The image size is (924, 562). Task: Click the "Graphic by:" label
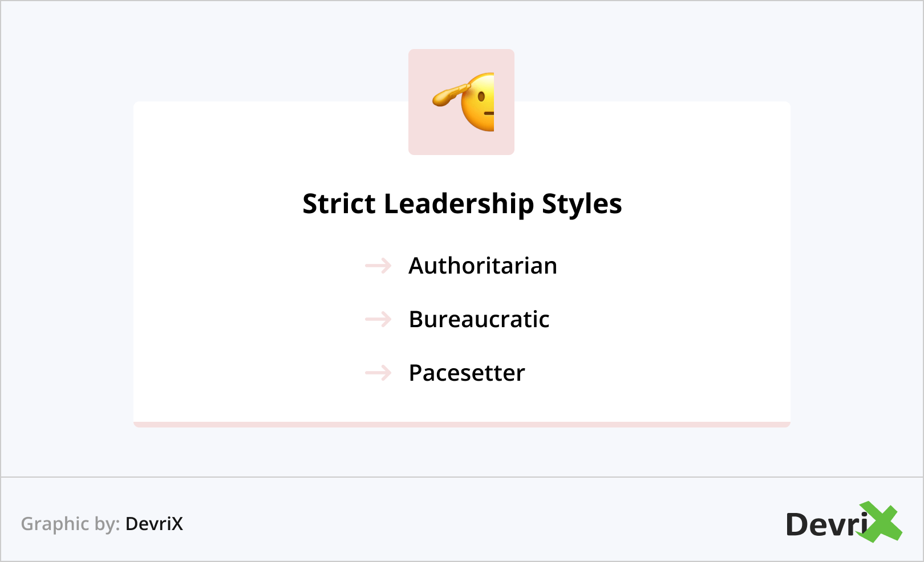[x=70, y=524]
